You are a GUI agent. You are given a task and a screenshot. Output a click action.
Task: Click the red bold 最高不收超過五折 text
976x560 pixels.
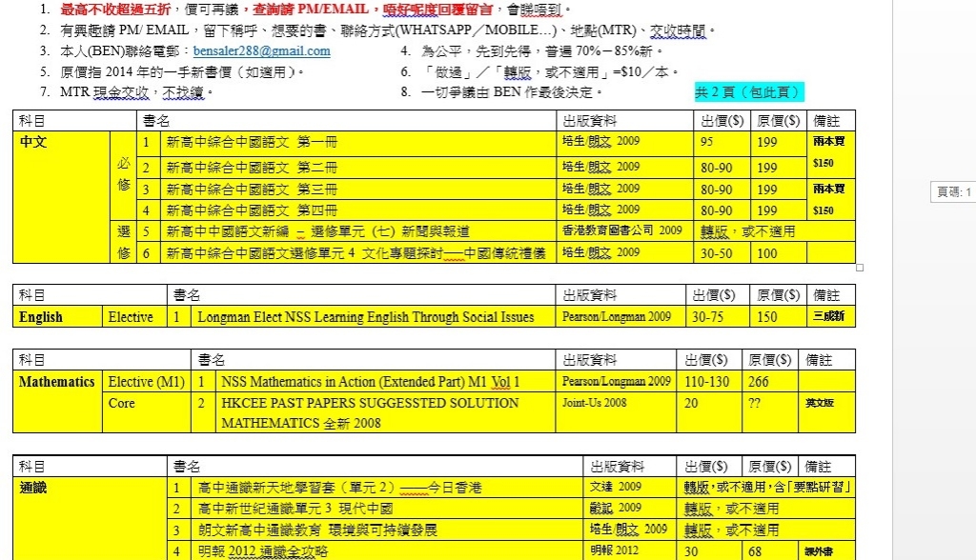tap(114, 10)
